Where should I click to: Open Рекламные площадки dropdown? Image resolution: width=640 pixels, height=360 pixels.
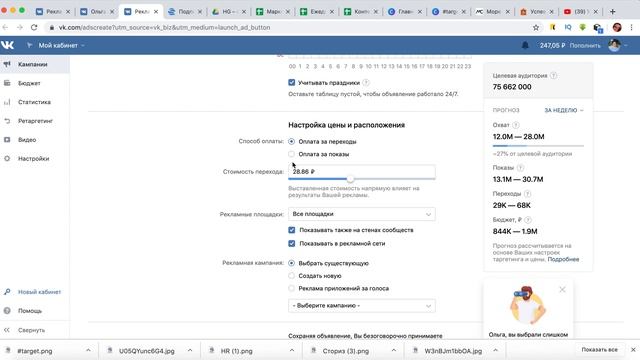point(362,214)
